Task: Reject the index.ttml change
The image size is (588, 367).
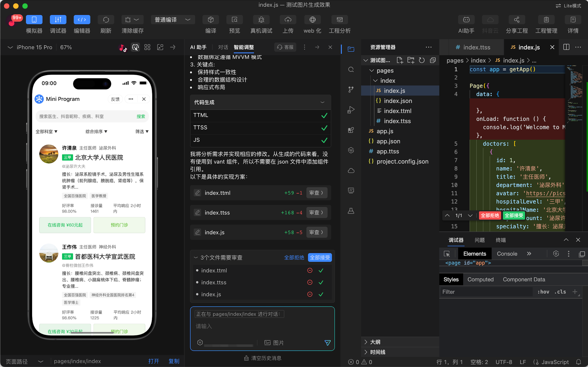Action: coord(310,270)
